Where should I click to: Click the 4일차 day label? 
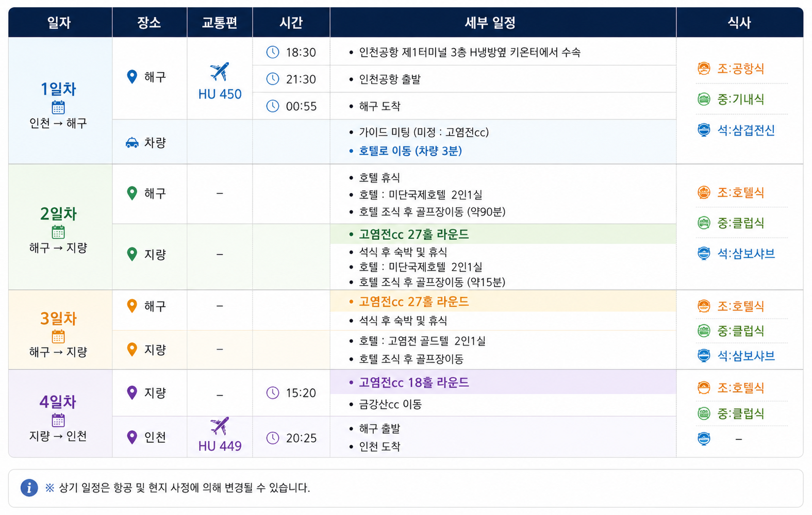(x=58, y=402)
